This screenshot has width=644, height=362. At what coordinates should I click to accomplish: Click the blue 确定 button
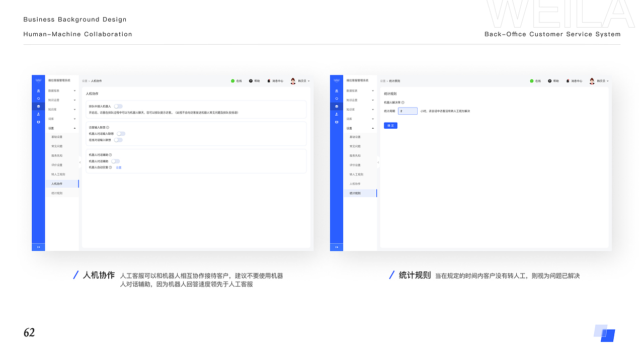[390, 126]
